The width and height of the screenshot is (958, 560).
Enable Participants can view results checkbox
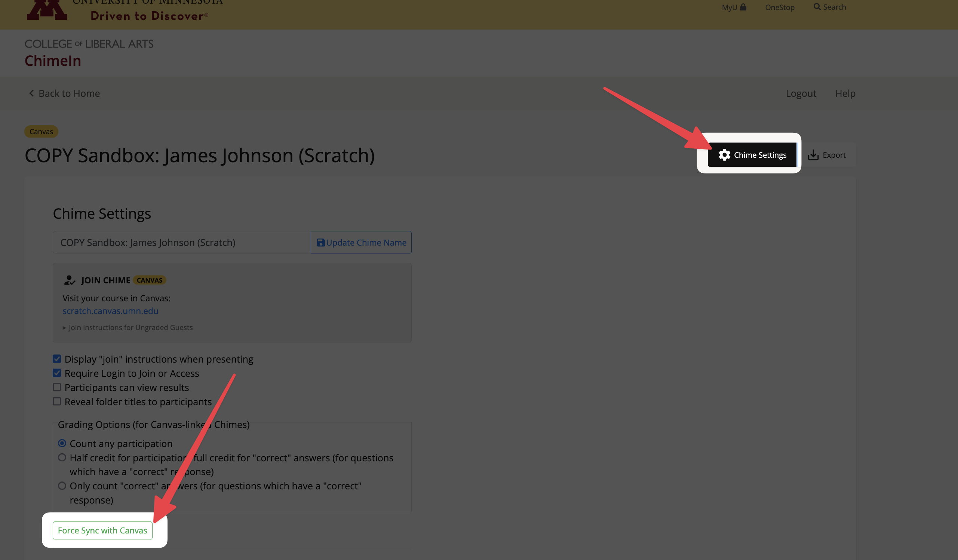tap(57, 387)
